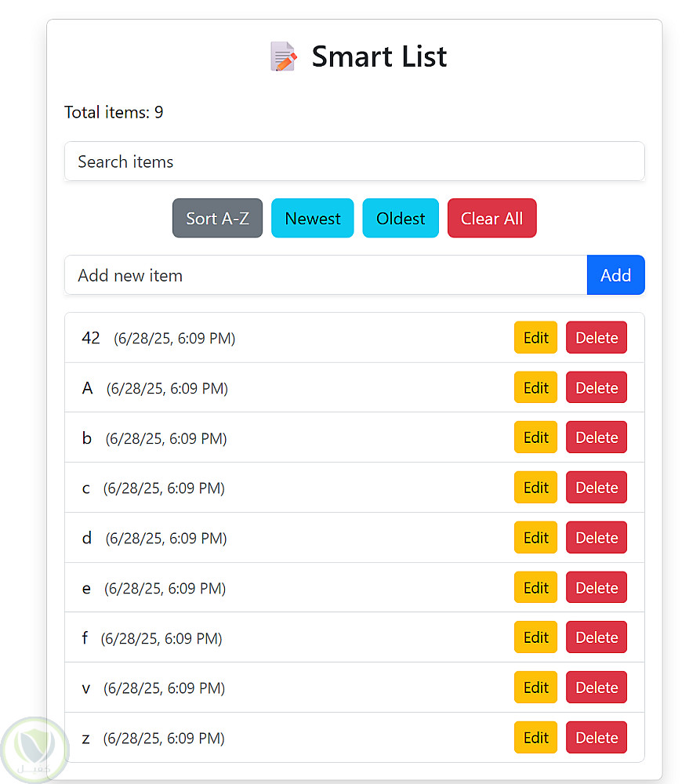Edit the item named c
700x784 pixels.
pos(535,488)
